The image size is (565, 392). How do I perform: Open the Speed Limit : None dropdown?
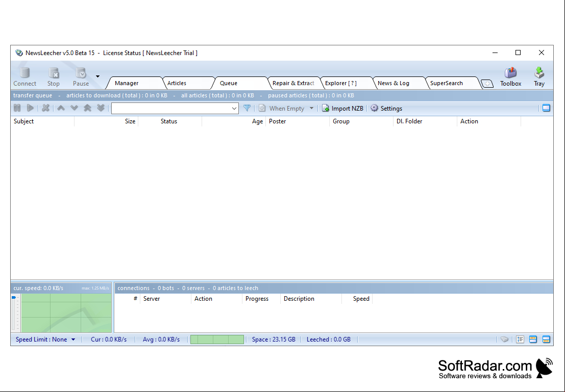tap(45, 339)
